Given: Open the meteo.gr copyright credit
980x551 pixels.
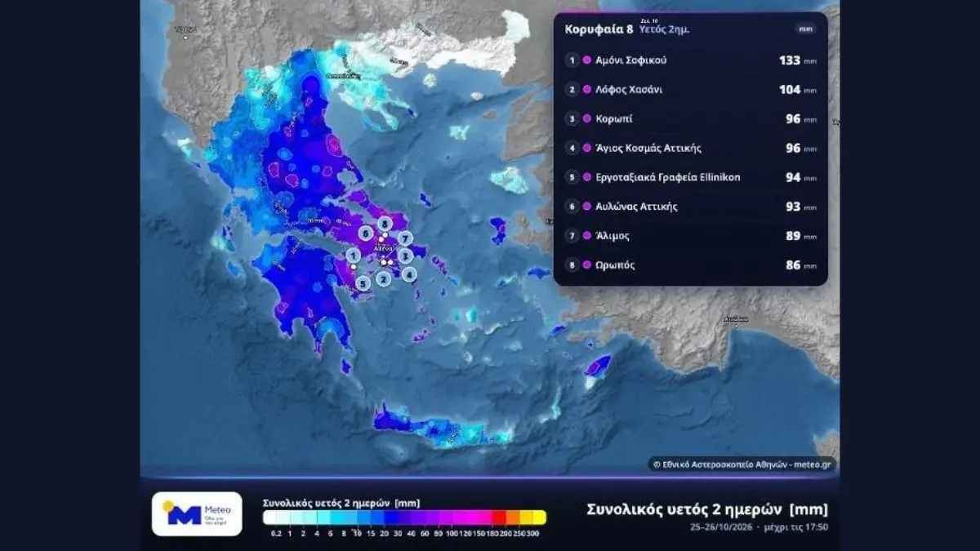Looking at the screenshot, I should 743,464.
